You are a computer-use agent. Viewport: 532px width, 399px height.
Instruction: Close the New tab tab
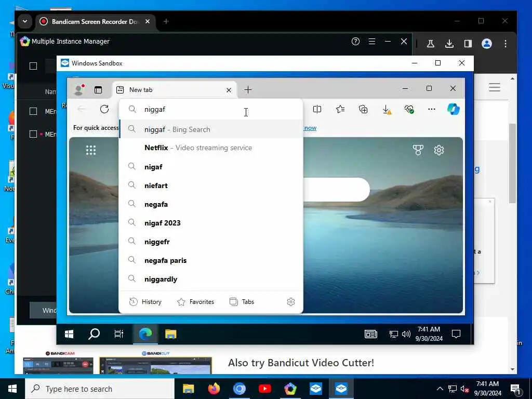pos(229,90)
